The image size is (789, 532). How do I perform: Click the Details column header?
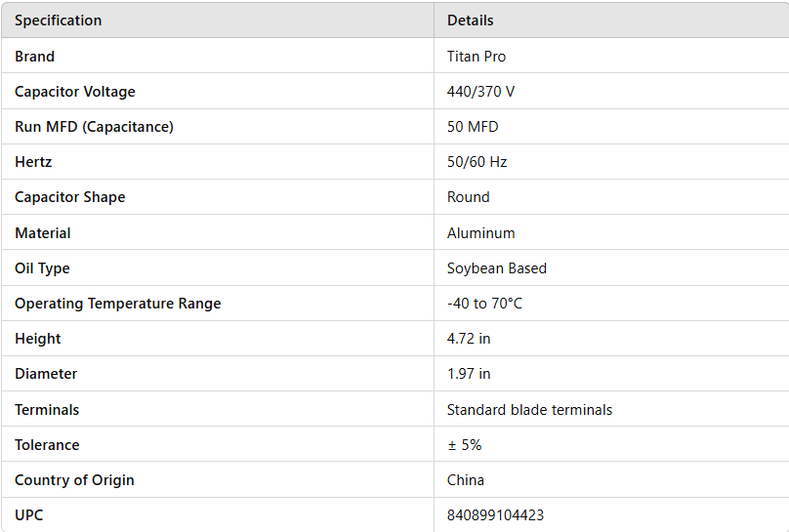point(470,20)
